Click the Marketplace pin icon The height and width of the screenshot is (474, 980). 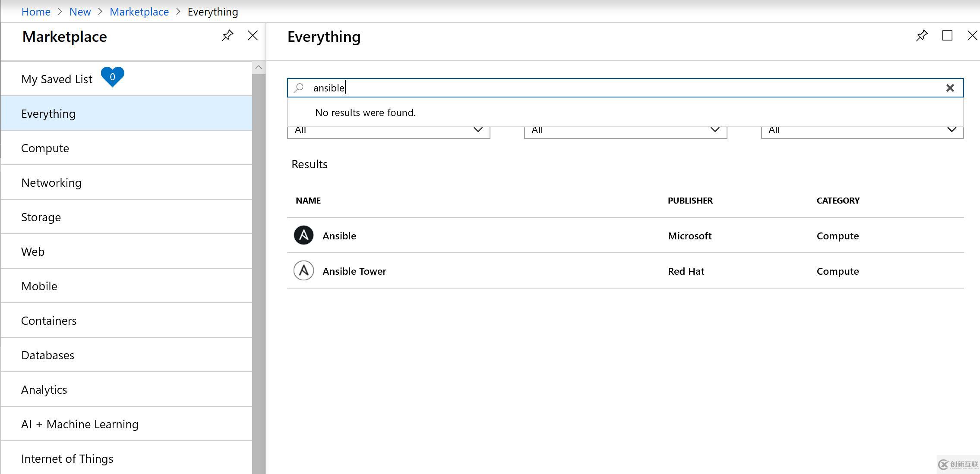[228, 36]
